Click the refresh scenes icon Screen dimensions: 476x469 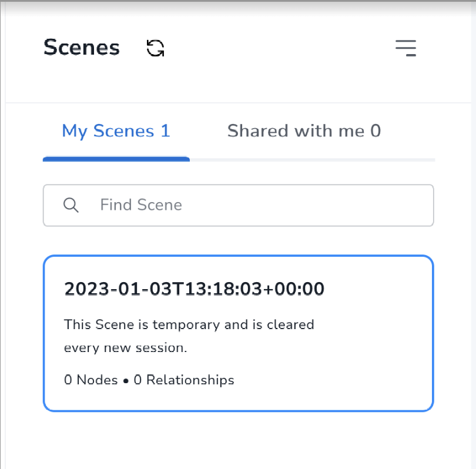155,48
